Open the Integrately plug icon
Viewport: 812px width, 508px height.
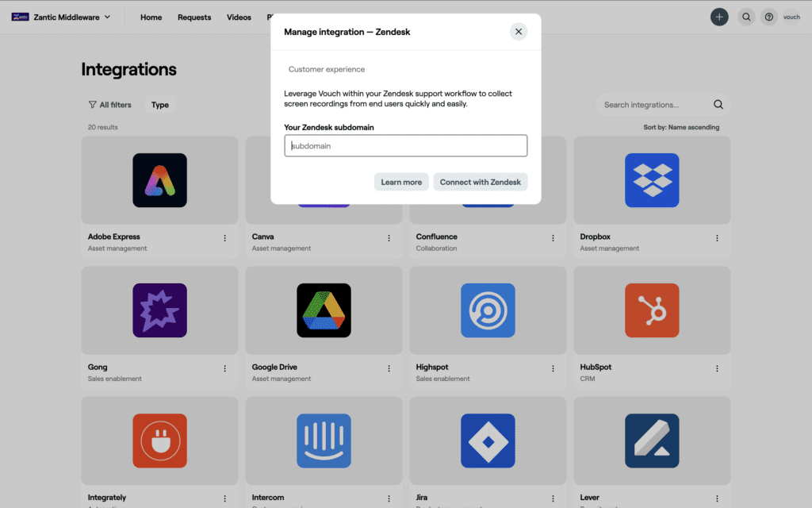pyautogui.click(x=159, y=441)
